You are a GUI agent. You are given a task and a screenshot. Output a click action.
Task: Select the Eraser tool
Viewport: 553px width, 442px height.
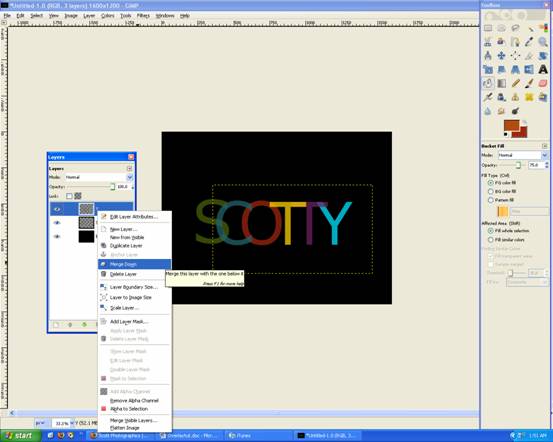pos(543,83)
